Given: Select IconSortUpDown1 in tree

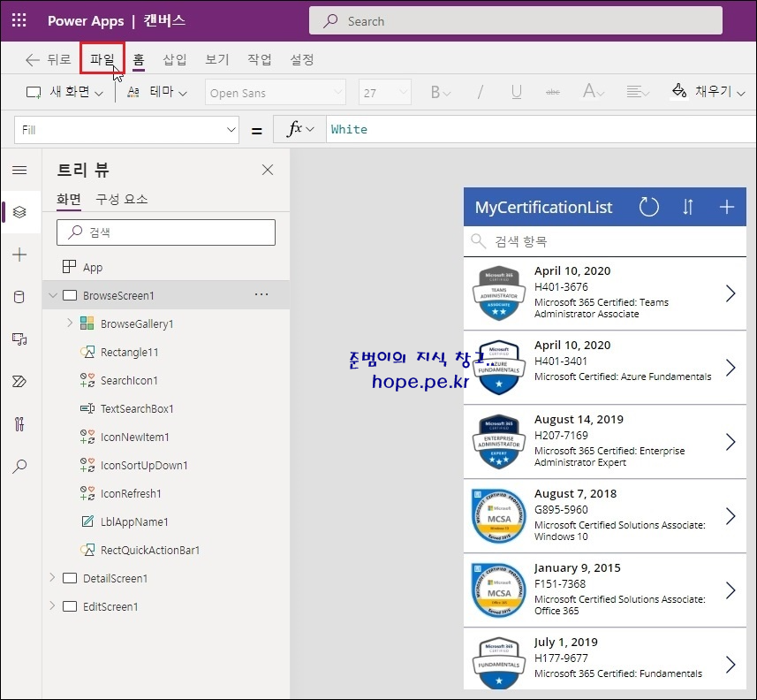Looking at the screenshot, I should coord(144,465).
